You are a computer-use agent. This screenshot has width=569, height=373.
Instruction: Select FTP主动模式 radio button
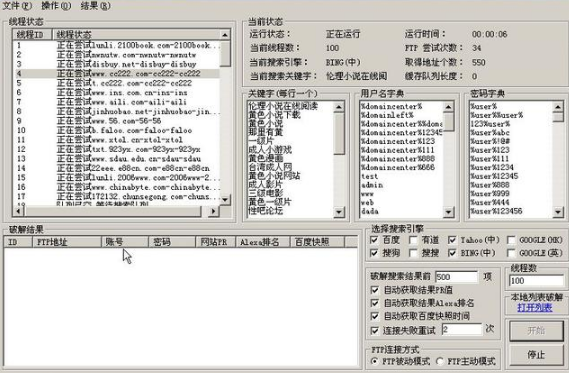[x=440, y=361]
